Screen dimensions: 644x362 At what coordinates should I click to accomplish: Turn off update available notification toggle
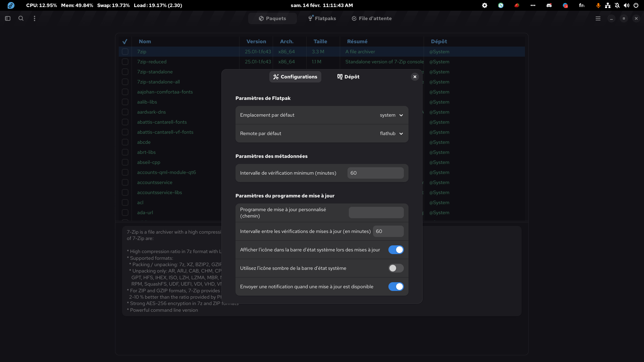point(396,287)
